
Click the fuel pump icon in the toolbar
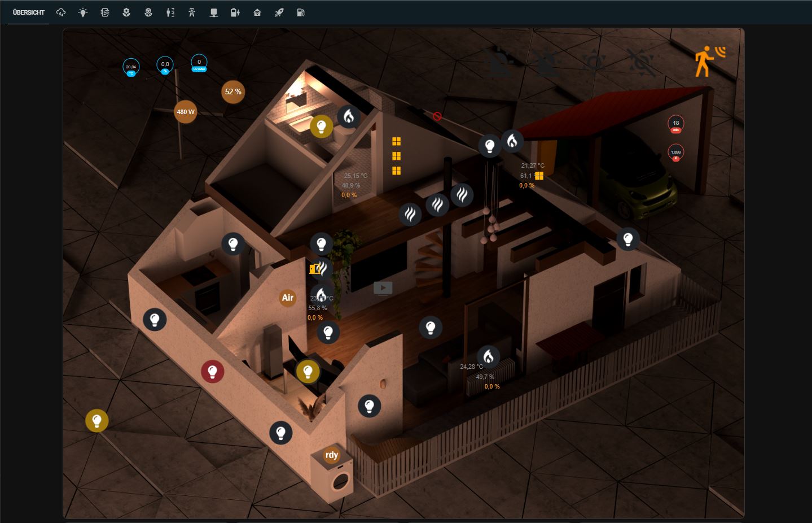[301, 12]
